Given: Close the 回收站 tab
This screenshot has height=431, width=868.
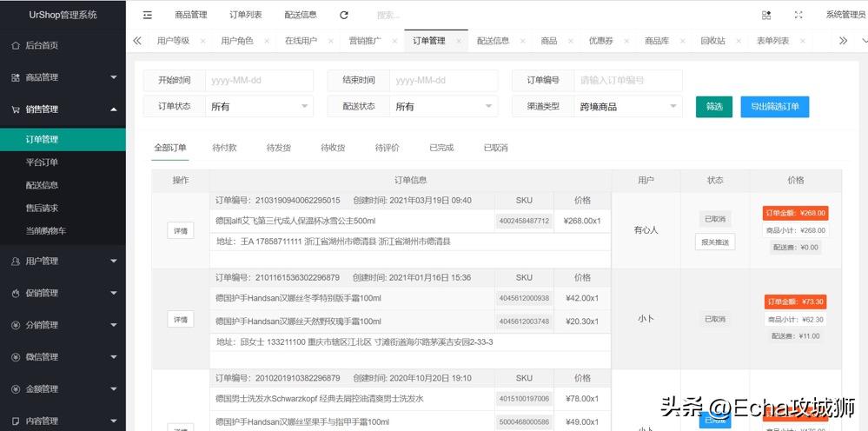Looking at the screenshot, I should 739,41.
